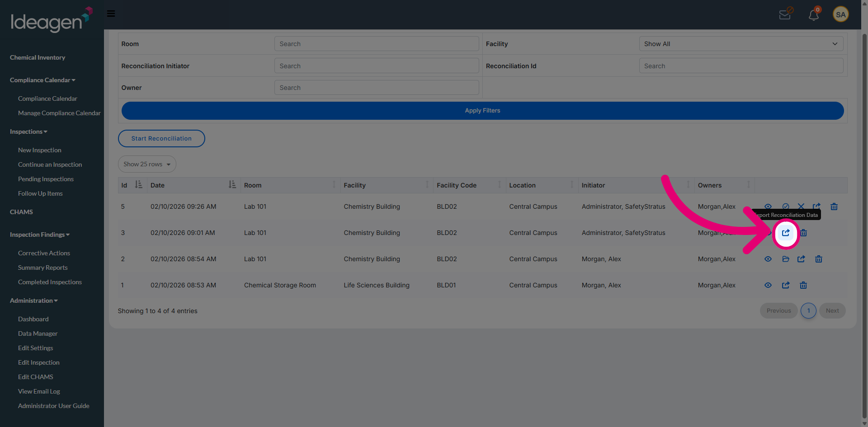Go to New Inspection
The width and height of the screenshot is (868, 427).
(40, 150)
